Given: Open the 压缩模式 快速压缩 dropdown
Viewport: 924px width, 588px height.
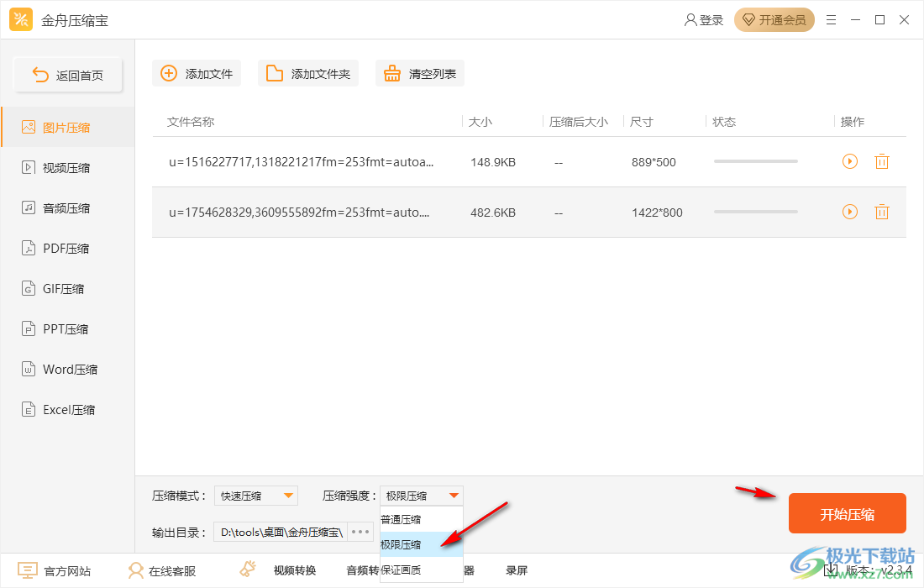Looking at the screenshot, I should coord(255,496).
